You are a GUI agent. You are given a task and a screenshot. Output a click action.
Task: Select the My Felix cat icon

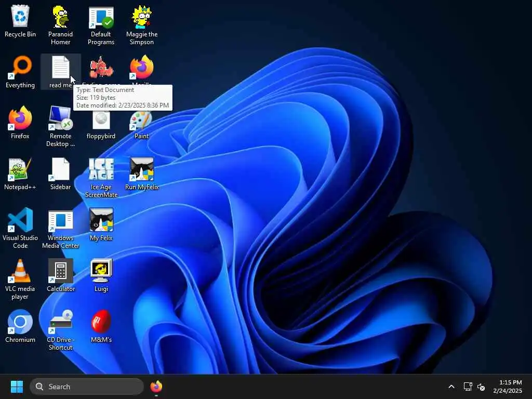101,225
